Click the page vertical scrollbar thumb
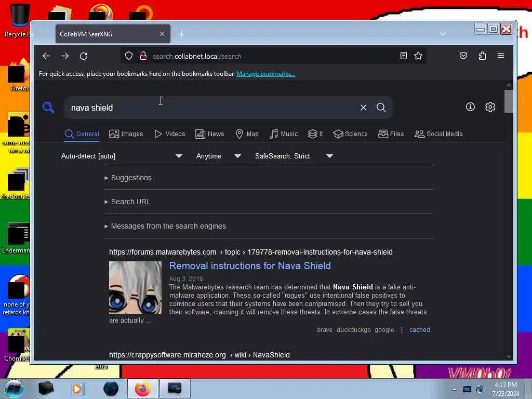This screenshot has height=399, width=532. (509, 101)
